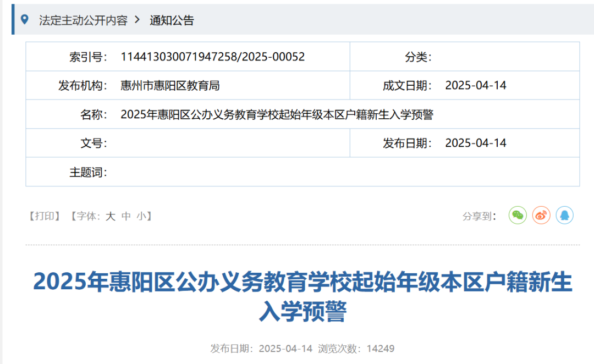Screen dimensions: 594x364
Task: Click the 打印 print link
Action: click(45, 216)
